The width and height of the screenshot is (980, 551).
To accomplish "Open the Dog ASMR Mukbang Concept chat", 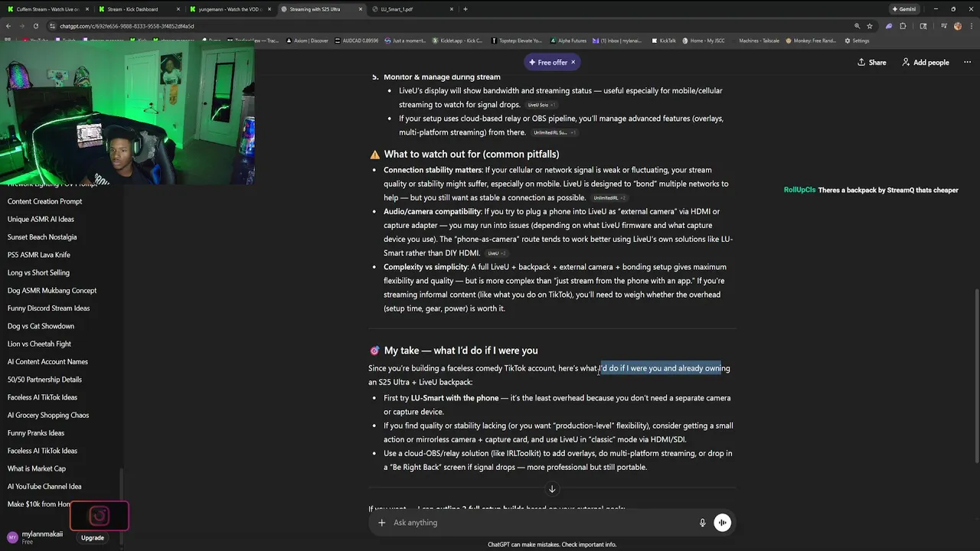I will [x=59, y=291].
